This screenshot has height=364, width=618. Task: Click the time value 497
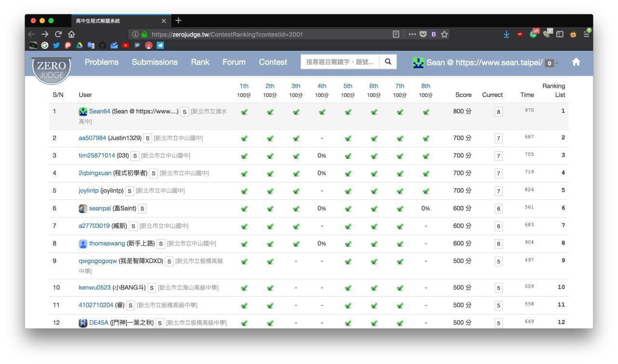pyautogui.click(x=529, y=260)
